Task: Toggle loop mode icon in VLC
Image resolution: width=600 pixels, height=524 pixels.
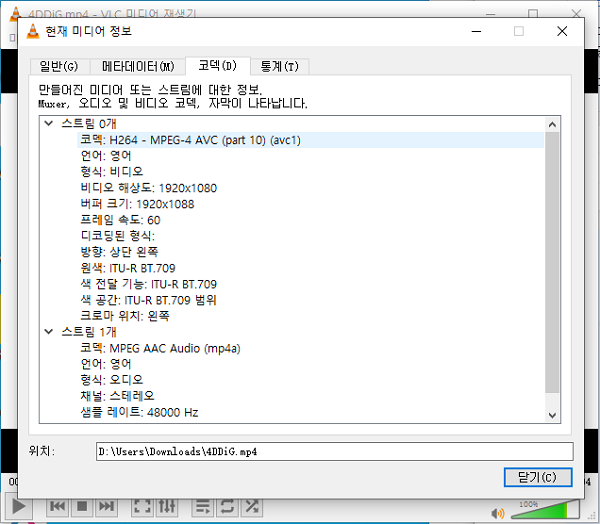Action: (x=227, y=506)
